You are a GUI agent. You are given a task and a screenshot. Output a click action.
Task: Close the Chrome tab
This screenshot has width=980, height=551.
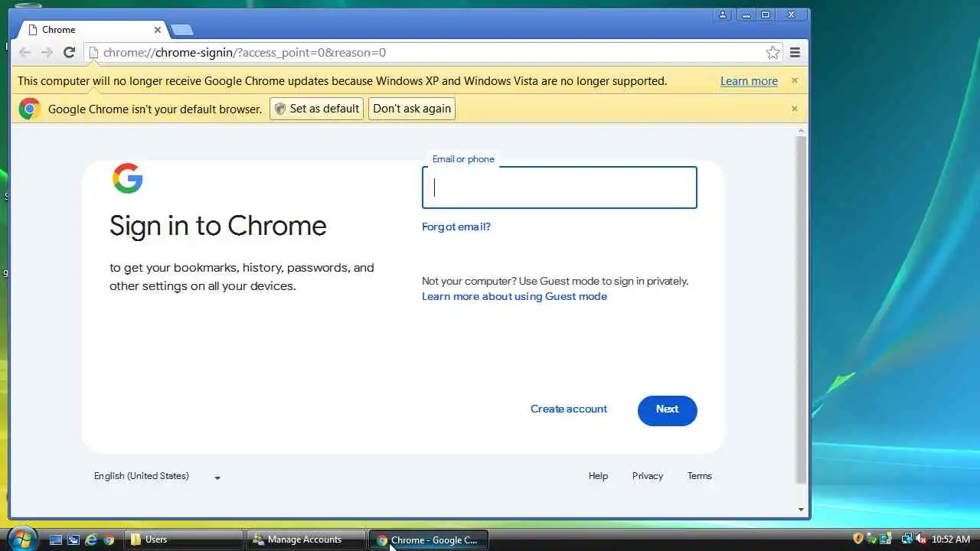tap(158, 30)
